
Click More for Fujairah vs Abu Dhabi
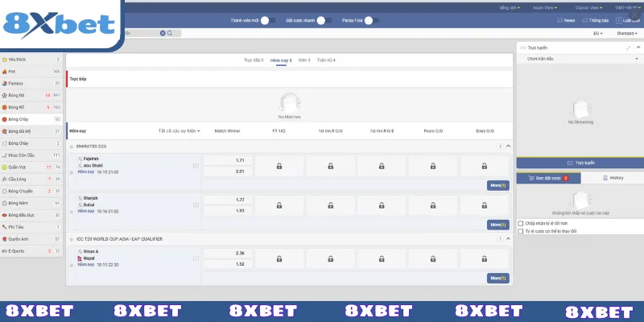pos(498,185)
